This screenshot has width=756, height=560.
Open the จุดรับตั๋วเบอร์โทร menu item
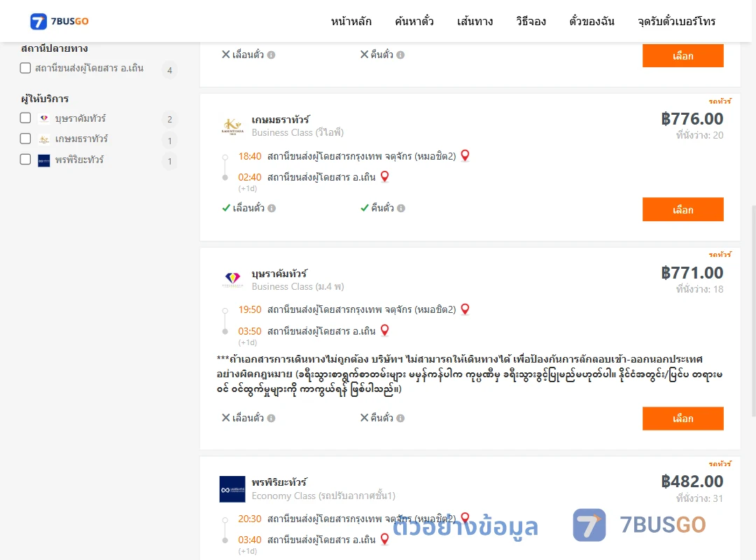click(x=676, y=21)
